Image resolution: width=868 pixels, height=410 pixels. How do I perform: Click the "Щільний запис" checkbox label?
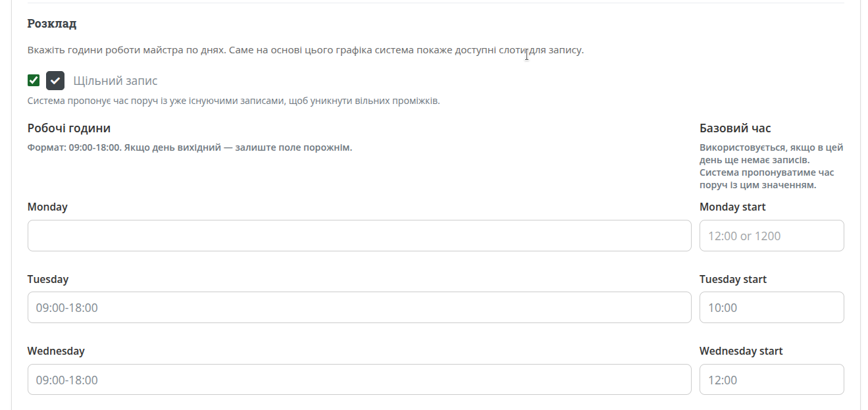pos(115,81)
